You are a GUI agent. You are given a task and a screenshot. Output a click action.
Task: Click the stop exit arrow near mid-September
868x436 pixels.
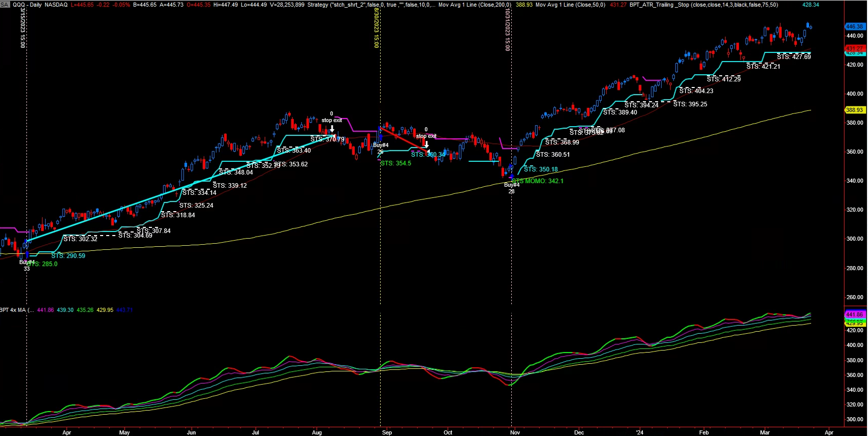(426, 144)
